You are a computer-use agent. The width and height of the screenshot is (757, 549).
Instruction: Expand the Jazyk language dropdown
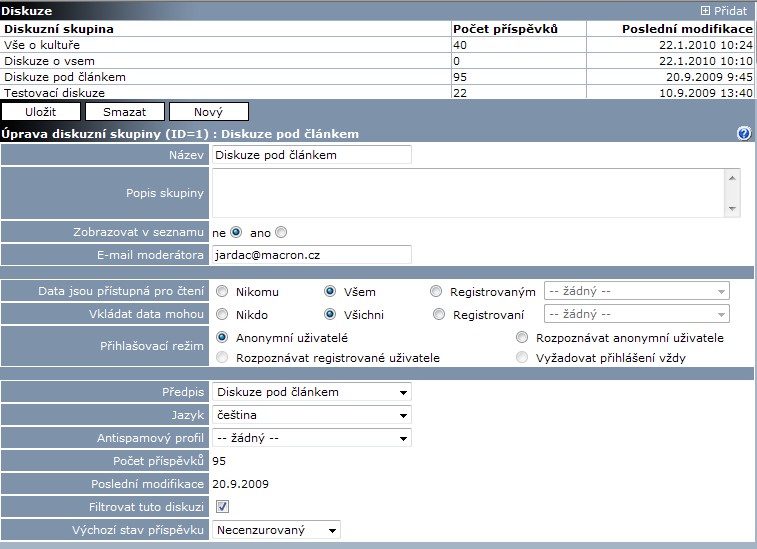[x=311, y=415]
